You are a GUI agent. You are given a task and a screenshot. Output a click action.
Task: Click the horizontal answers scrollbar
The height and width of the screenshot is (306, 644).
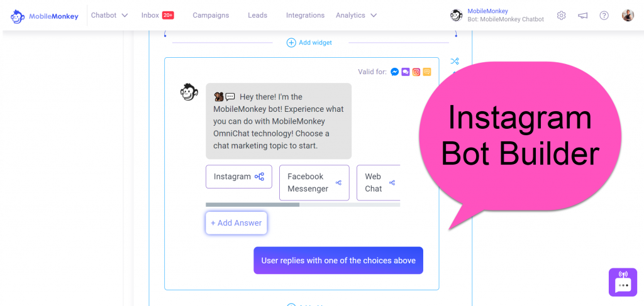tap(303, 204)
